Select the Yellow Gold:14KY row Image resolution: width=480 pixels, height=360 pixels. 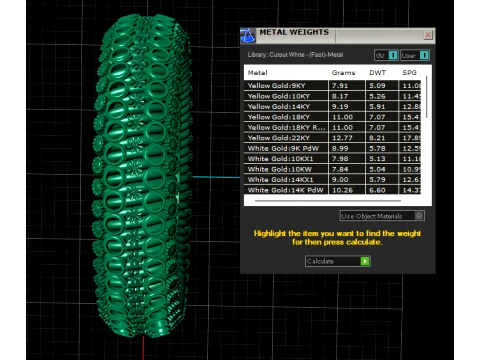(x=332, y=107)
